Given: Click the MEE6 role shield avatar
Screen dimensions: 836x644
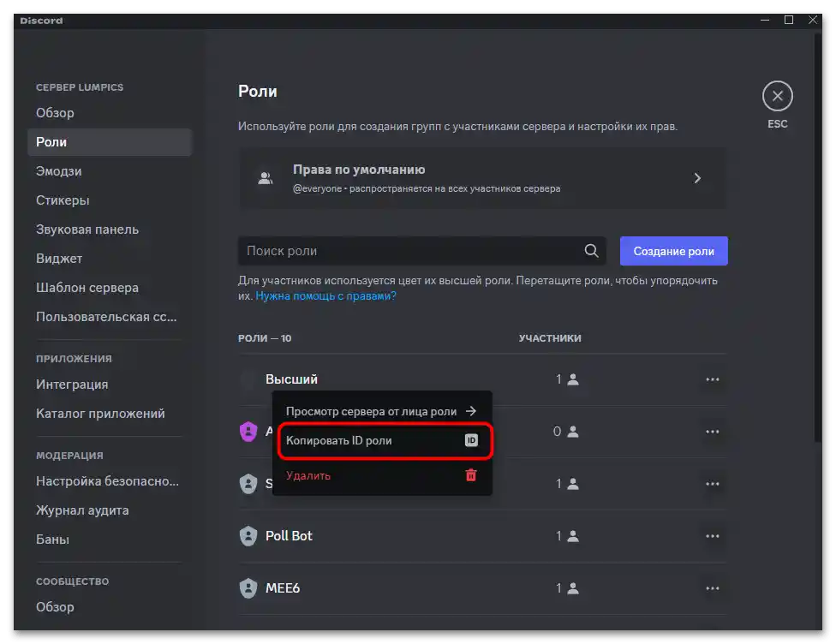Looking at the screenshot, I should pos(248,588).
